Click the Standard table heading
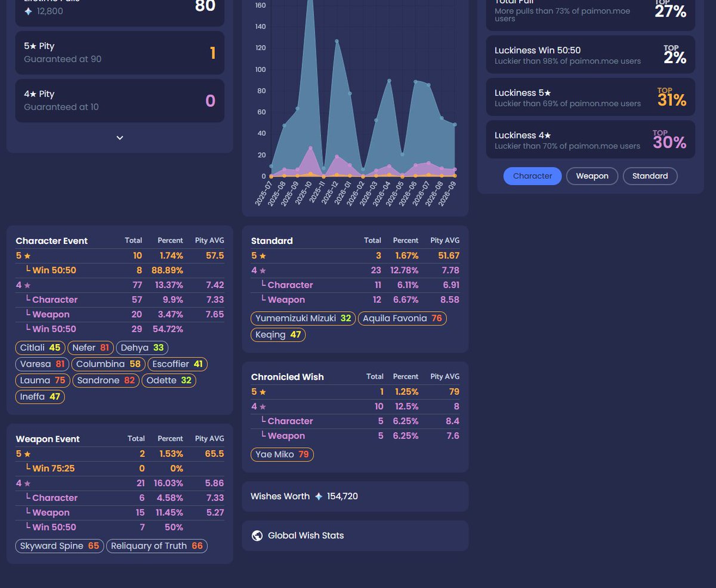Viewport: 716px width, 588px height. pos(272,241)
